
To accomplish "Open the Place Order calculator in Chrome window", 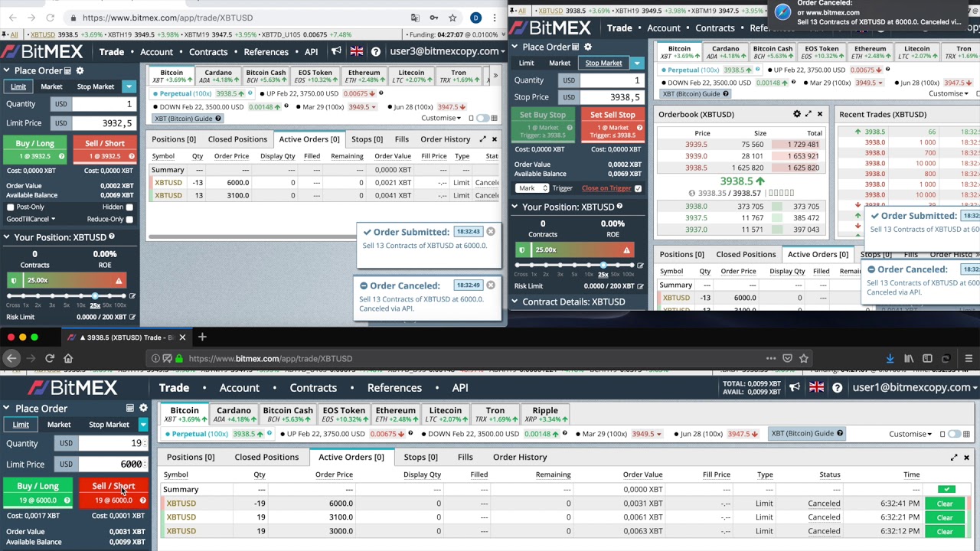I will (69, 70).
